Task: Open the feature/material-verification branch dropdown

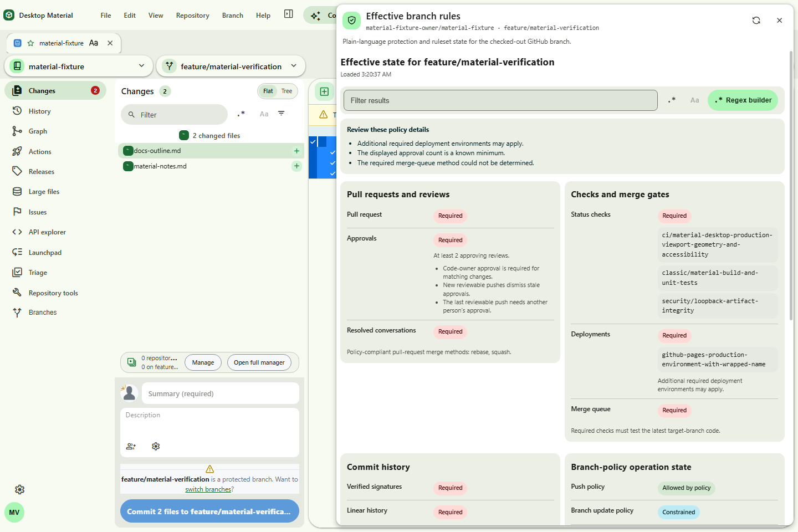Action: pyautogui.click(x=231, y=66)
